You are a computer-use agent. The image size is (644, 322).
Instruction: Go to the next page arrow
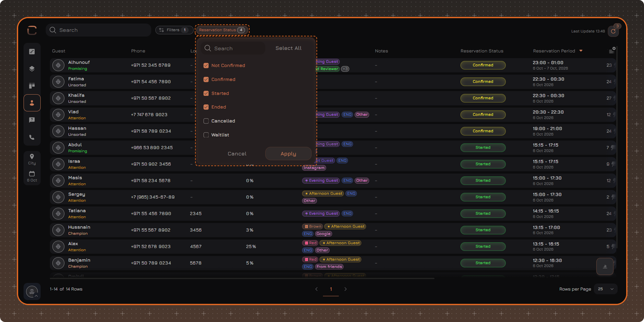[x=345, y=289]
